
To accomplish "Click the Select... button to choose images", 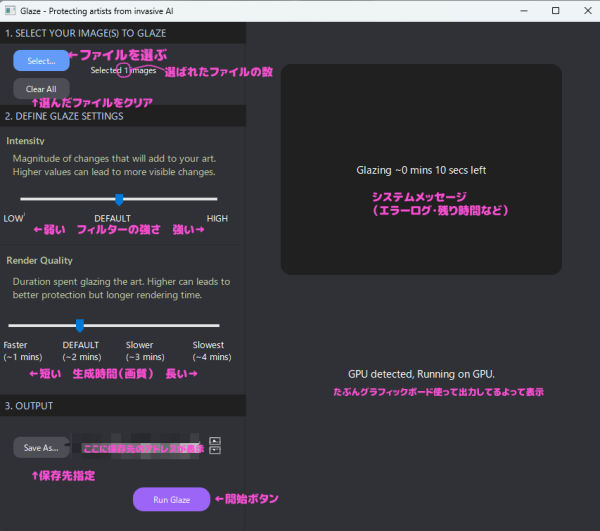I will coord(41,60).
